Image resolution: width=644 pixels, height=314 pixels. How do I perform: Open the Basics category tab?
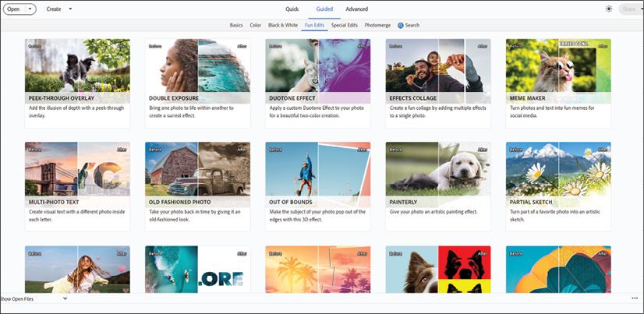coord(236,26)
